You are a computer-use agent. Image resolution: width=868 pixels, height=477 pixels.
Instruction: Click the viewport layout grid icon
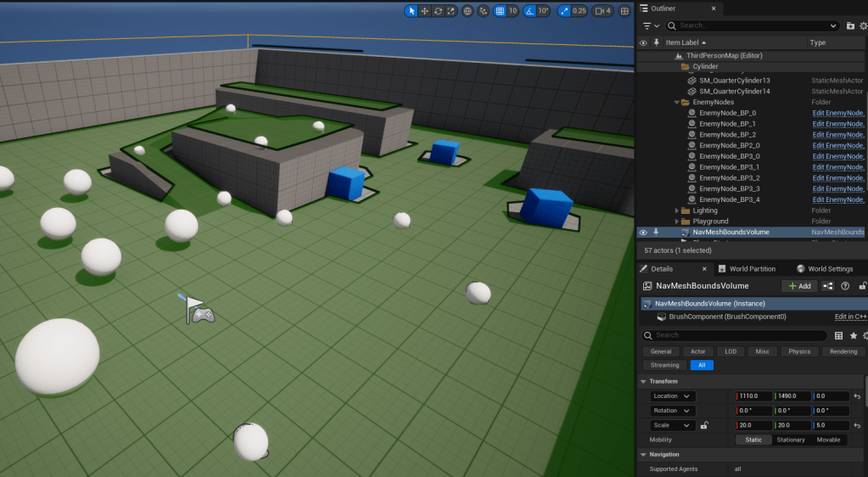[x=625, y=11]
